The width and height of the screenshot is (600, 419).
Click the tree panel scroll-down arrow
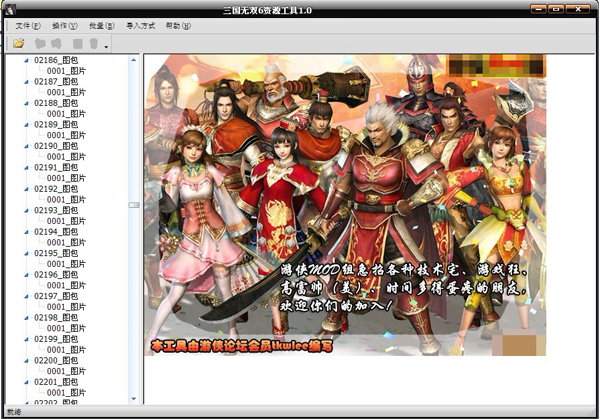tap(134, 399)
